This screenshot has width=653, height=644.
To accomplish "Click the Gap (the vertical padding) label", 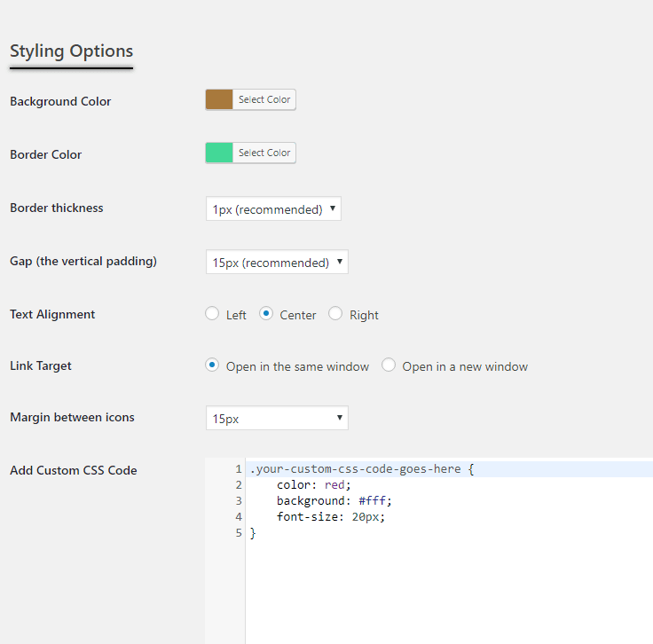I will 83,262.
